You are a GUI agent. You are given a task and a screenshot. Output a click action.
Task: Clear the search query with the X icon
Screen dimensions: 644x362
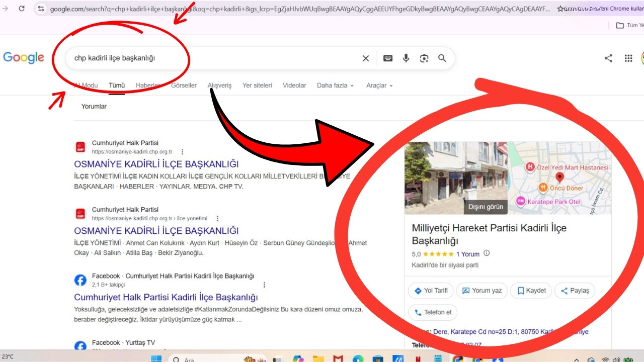tap(366, 58)
